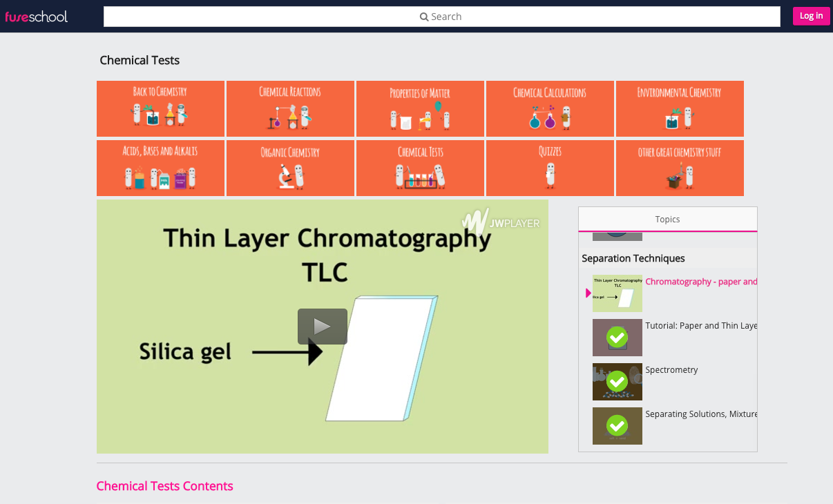This screenshot has width=833, height=504.
Task: Go to Environmental Chemistry section
Action: pyautogui.click(x=680, y=108)
